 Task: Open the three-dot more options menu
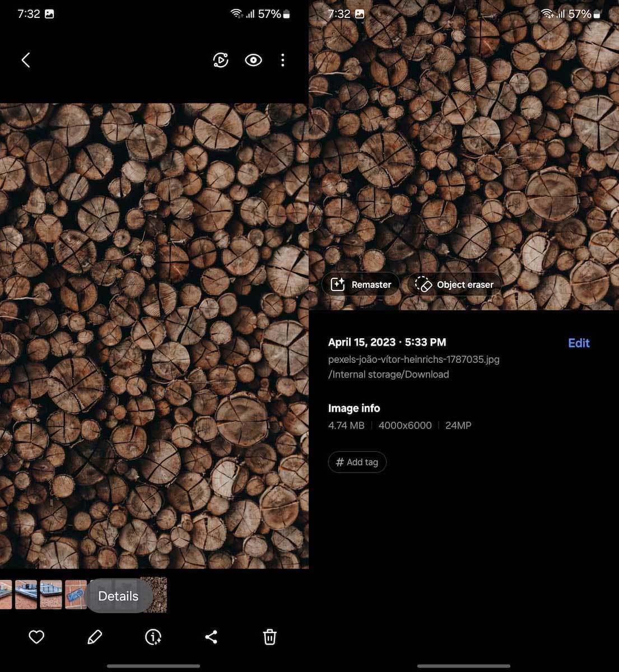[x=283, y=60]
